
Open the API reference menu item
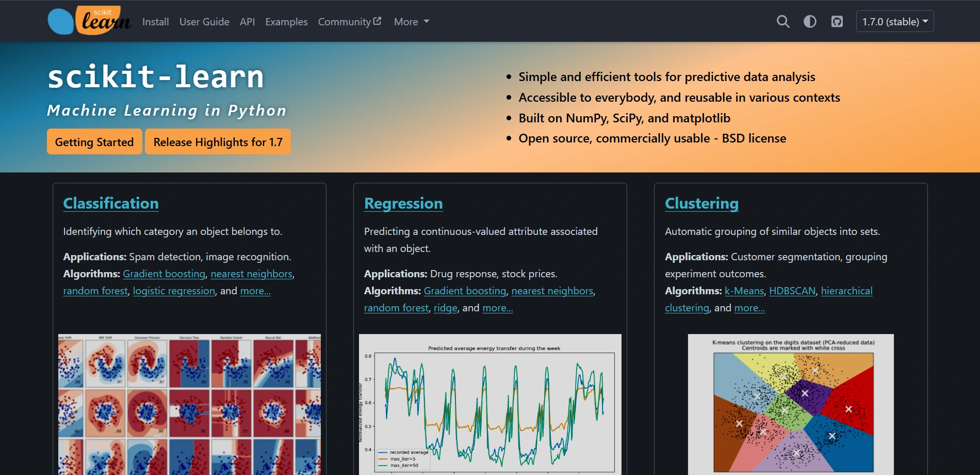coord(247,22)
